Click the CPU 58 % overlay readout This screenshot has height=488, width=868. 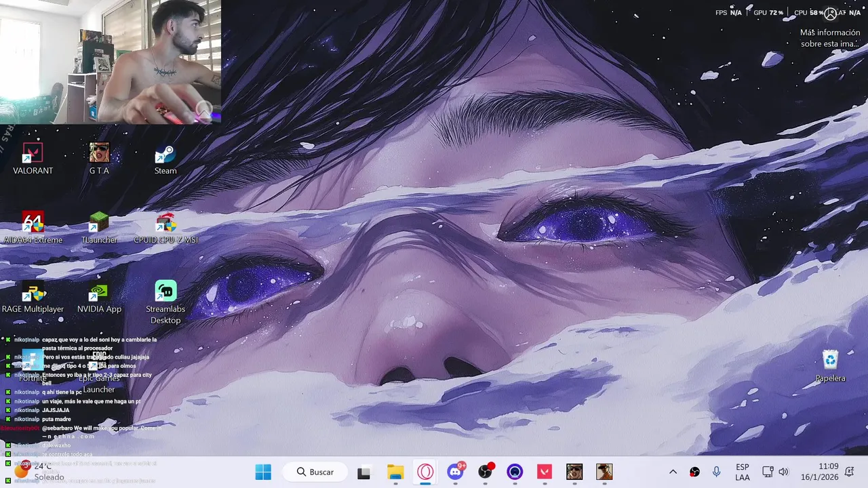tap(808, 13)
